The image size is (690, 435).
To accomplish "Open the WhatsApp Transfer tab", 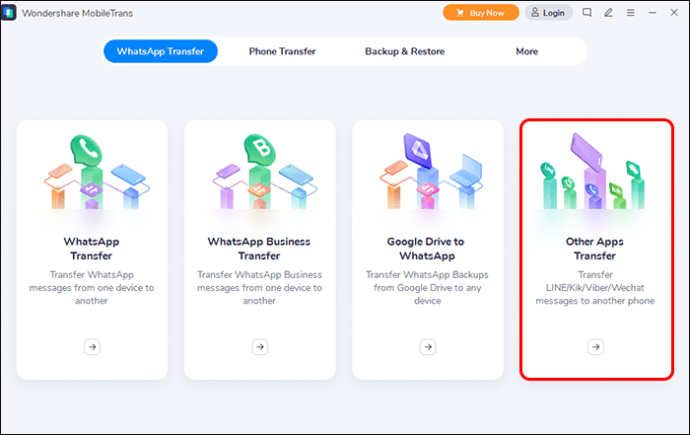I will tap(161, 51).
